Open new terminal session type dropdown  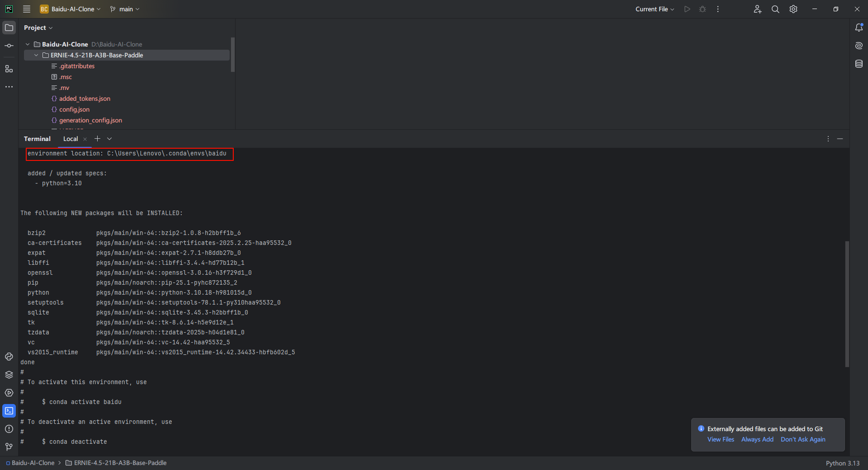click(x=109, y=139)
